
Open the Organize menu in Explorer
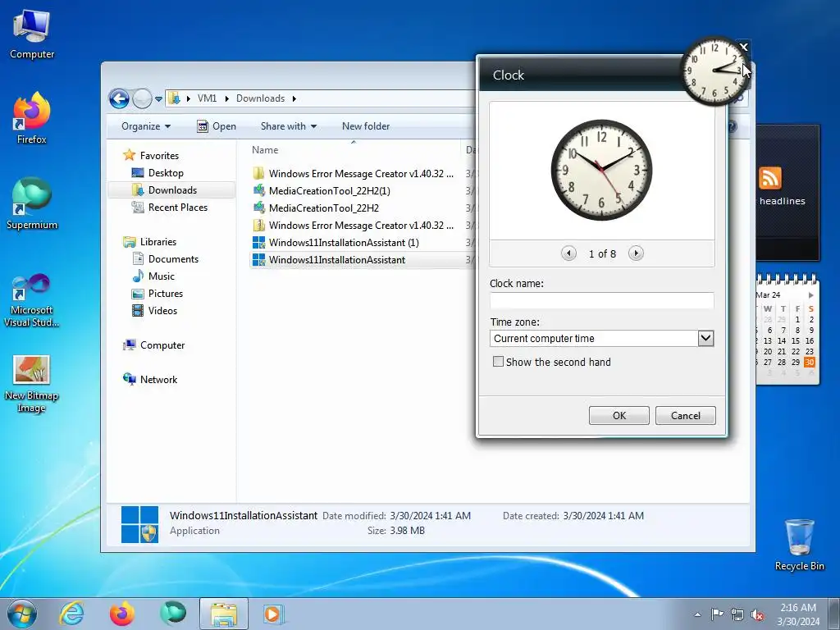(146, 126)
